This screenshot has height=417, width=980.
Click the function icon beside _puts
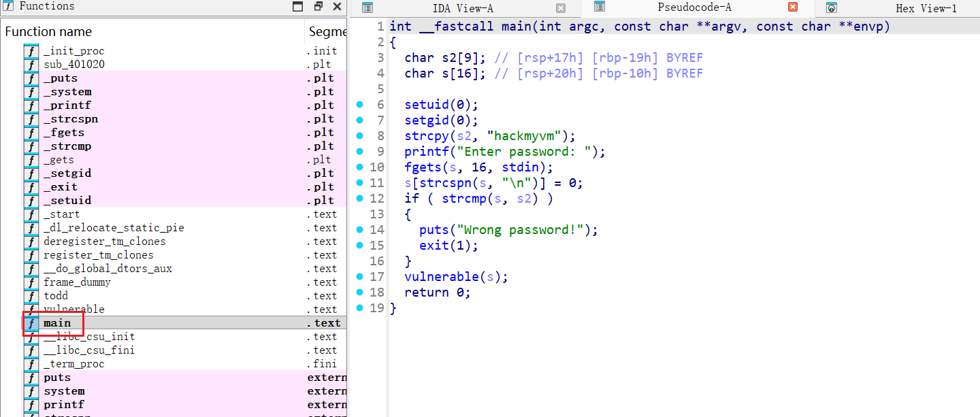pos(31,78)
